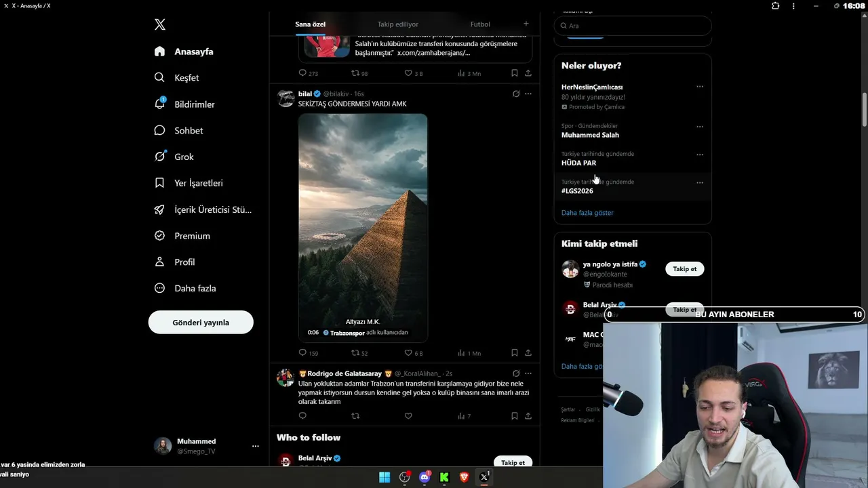Follow ya ngolo ya istifa account

685,269
